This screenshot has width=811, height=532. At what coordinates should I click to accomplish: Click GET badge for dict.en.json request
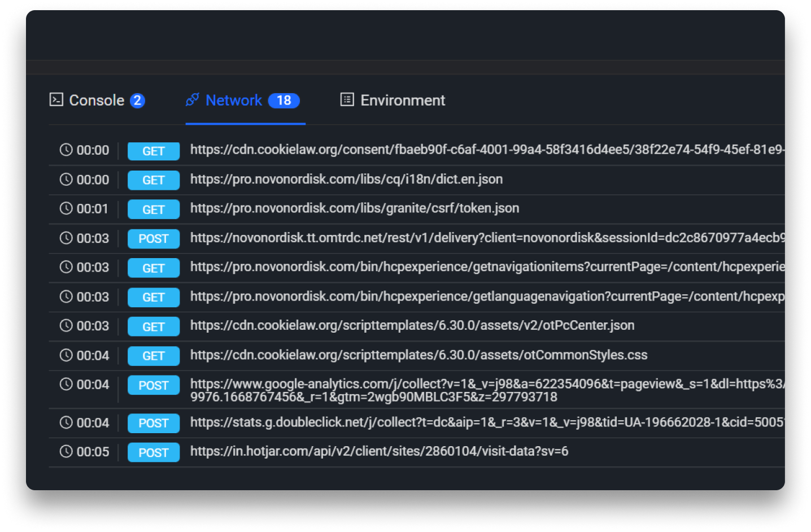154,180
